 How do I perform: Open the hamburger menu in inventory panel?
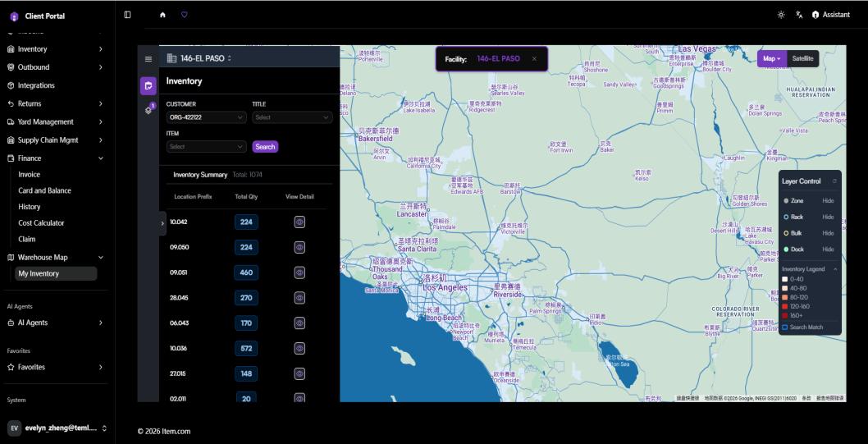(148, 59)
